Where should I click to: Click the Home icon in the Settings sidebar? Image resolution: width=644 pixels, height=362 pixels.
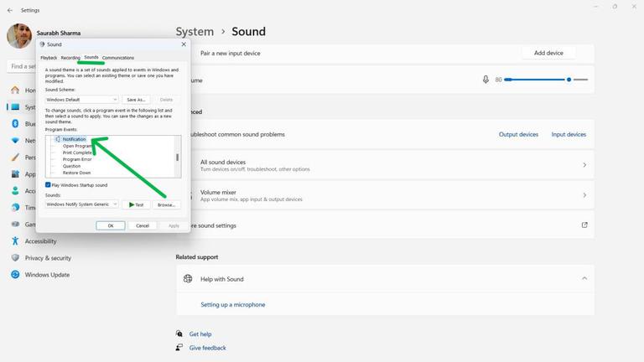point(15,90)
